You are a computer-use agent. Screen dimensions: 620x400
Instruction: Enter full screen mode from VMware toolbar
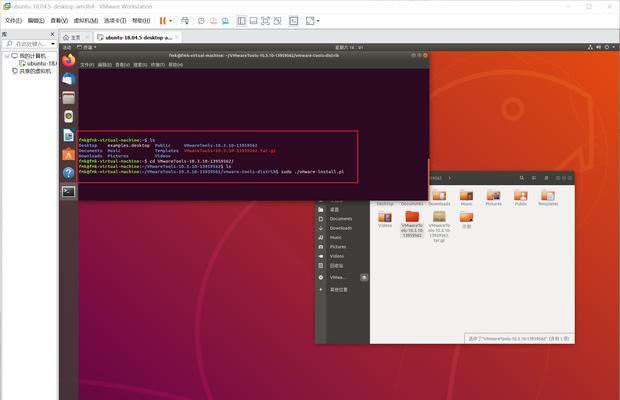(266, 21)
